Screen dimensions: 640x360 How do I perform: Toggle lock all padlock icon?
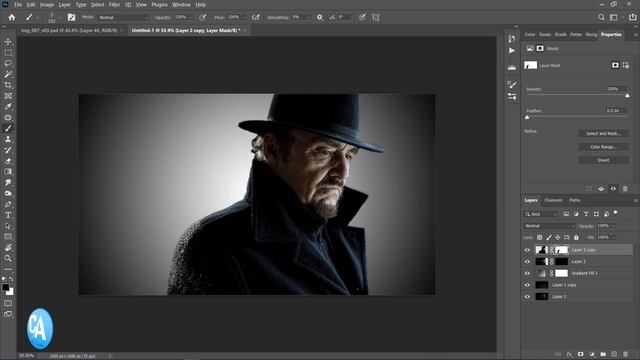pyautogui.click(x=576, y=237)
